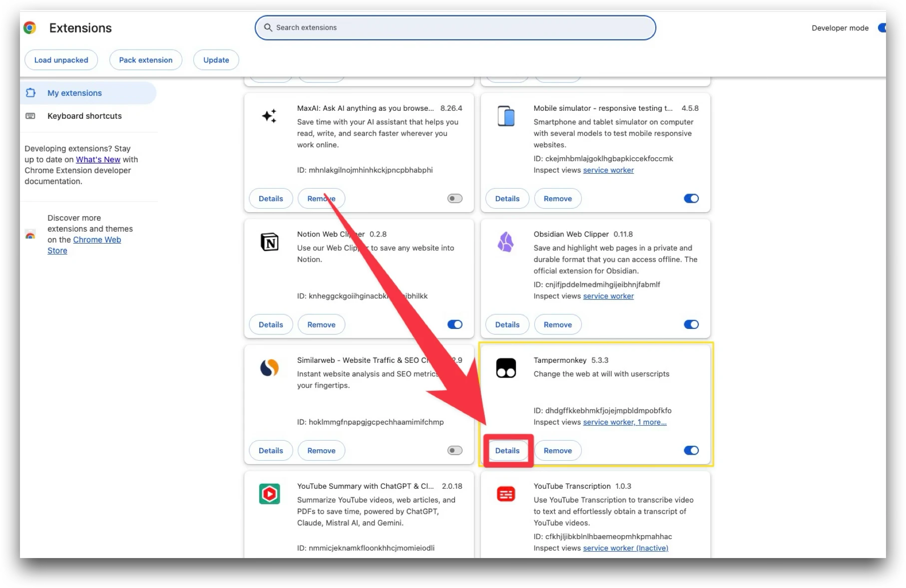Click the Chrome logo icon
This screenshot has height=588, width=906.
[x=30, y=27]
